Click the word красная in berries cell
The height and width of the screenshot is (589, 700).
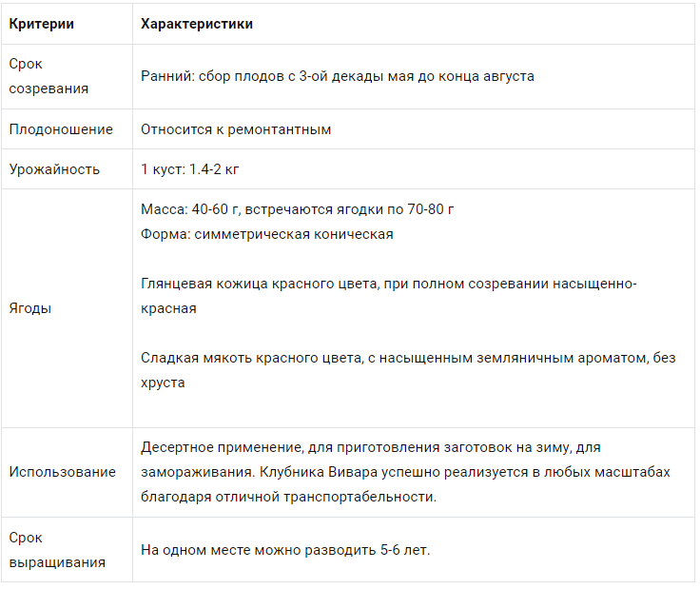[168, 308]
